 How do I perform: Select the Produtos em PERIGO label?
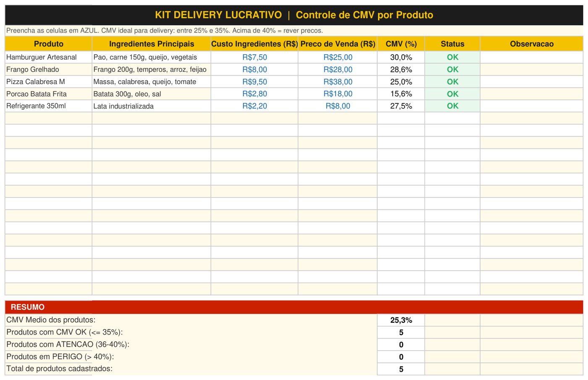(x=60, y=356)
